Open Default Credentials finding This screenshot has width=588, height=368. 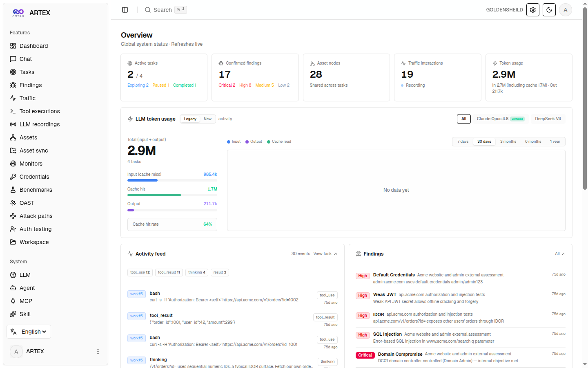[461, 278]
